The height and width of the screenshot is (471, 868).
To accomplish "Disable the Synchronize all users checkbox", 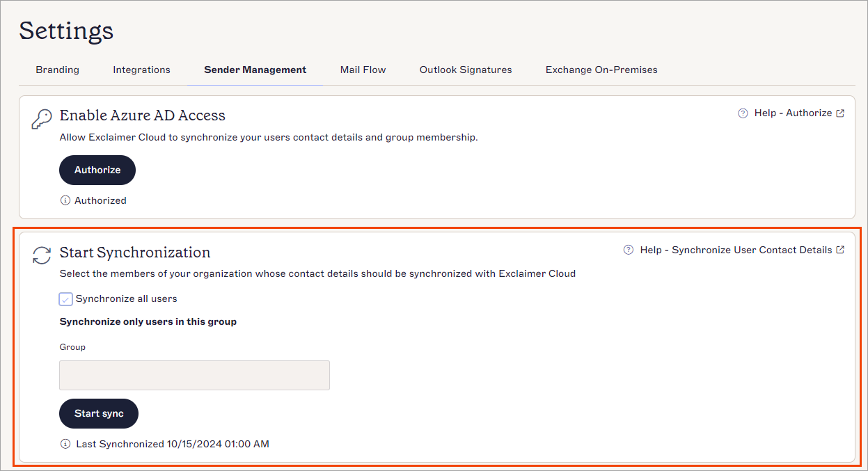I will pos(65,298).
